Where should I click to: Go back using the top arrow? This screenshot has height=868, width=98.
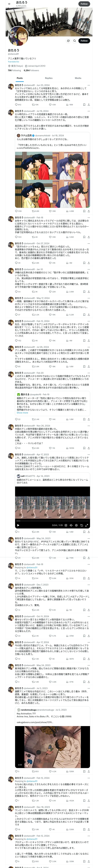click(x=9, y=4)
